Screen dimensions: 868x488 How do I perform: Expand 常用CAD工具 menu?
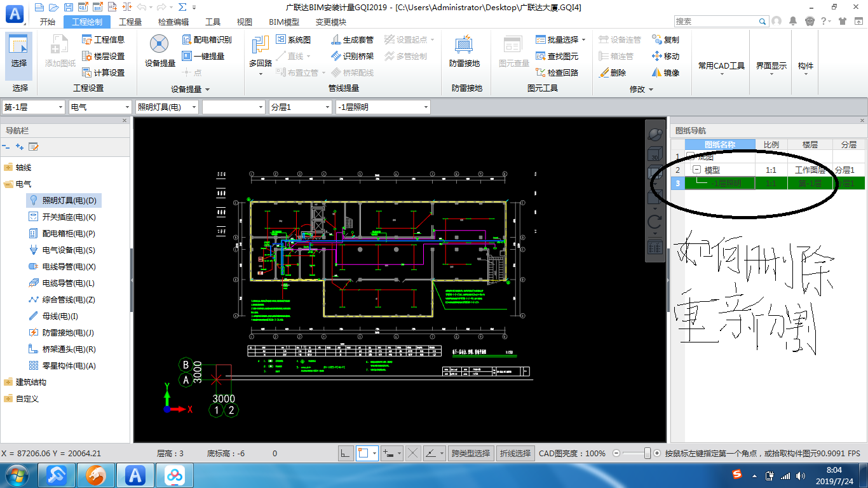click(x=721, y=65)
